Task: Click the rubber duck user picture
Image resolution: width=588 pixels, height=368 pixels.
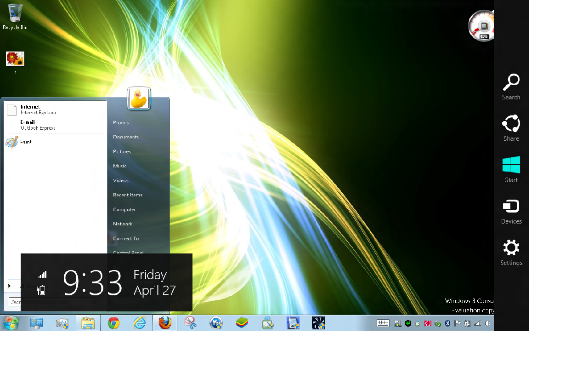Action: pos(139,98)
